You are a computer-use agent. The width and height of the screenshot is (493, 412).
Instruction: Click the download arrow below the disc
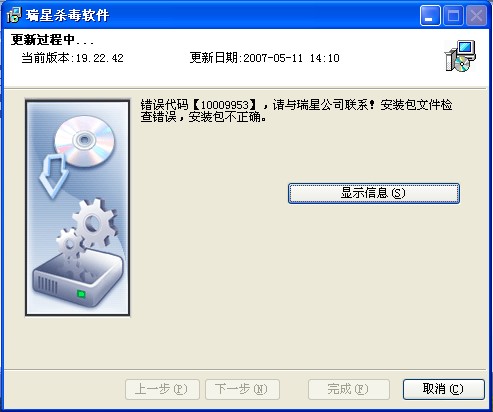click(54, 176)
